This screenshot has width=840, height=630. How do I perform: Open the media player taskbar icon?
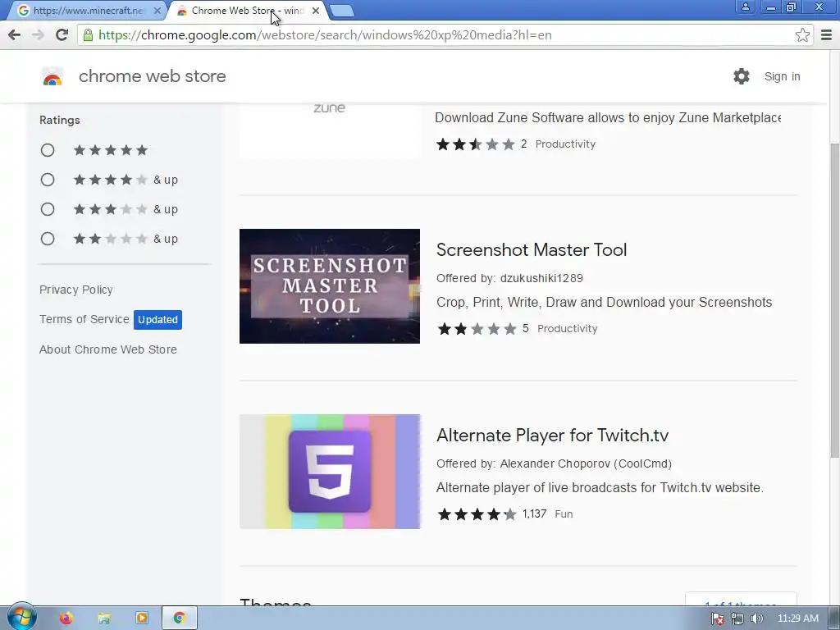(141, 619)
